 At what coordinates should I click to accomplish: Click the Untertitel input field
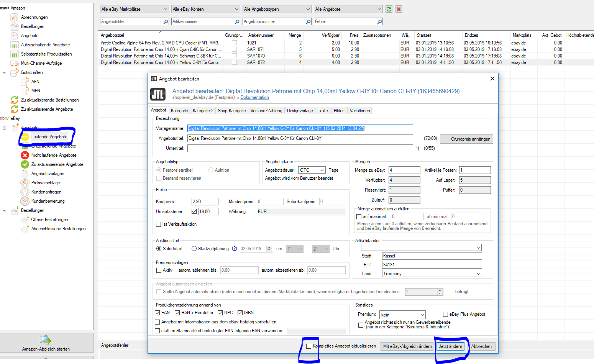click(x=300, y=148)
